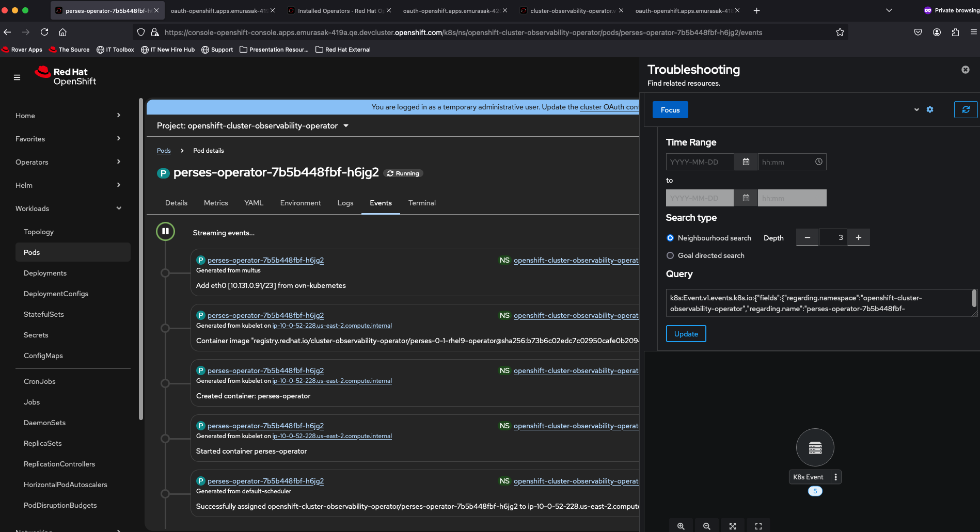Open the YAML tab
Viewport: 980px width, 532px height.
pos(254,203)
